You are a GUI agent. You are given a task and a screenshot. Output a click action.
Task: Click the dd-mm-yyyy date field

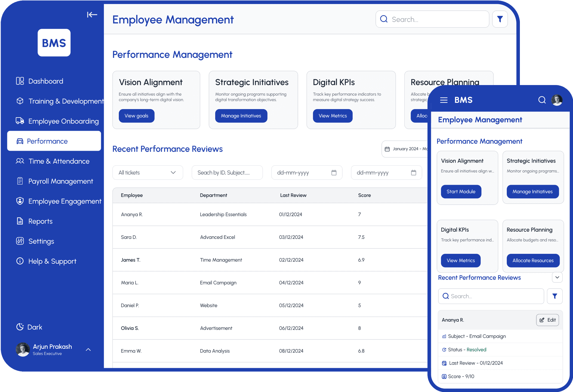pos(306,172)
